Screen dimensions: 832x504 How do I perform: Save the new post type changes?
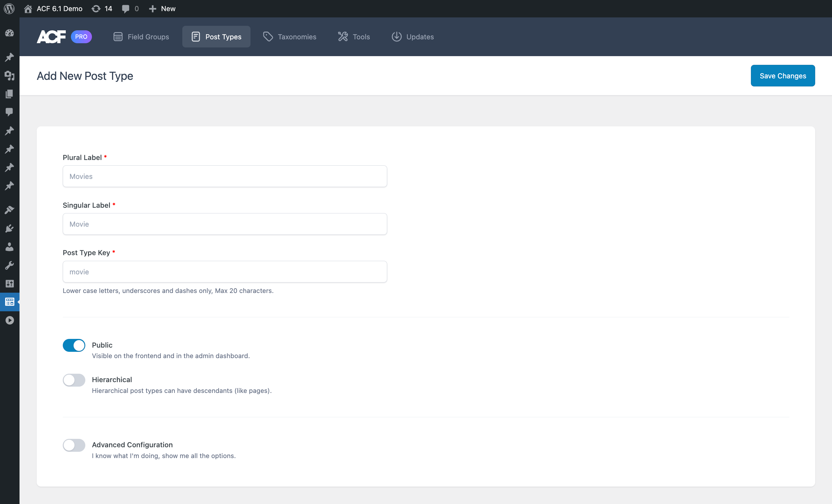(x=783, y=75)
